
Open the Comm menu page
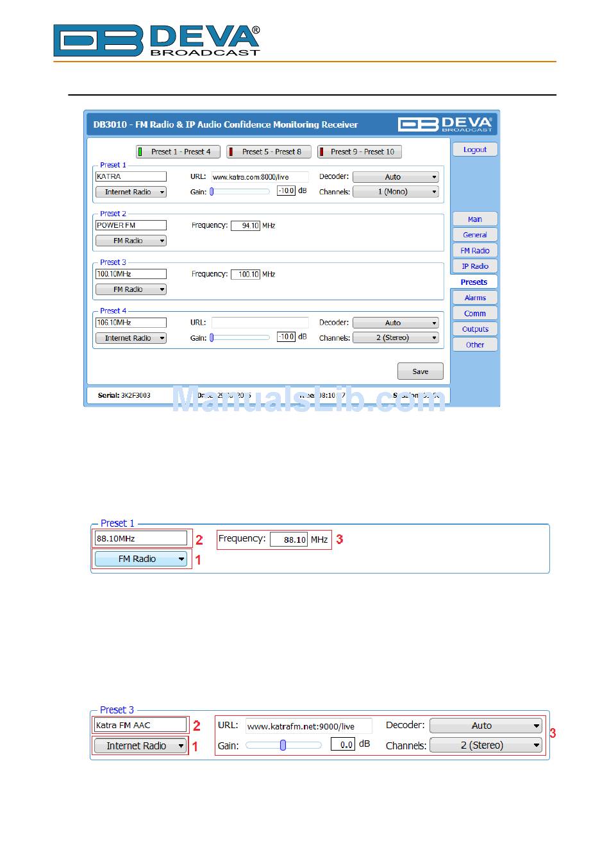[x=475, y=314]
